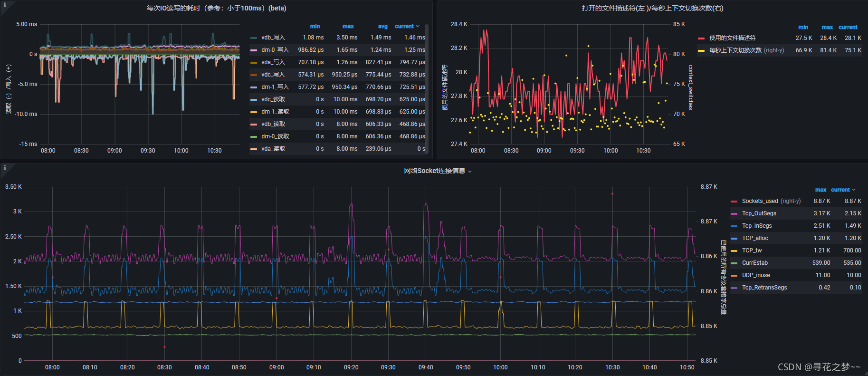Toggle the dm-1_写入 legend entry
868x376 pixels.
point(275,87)
